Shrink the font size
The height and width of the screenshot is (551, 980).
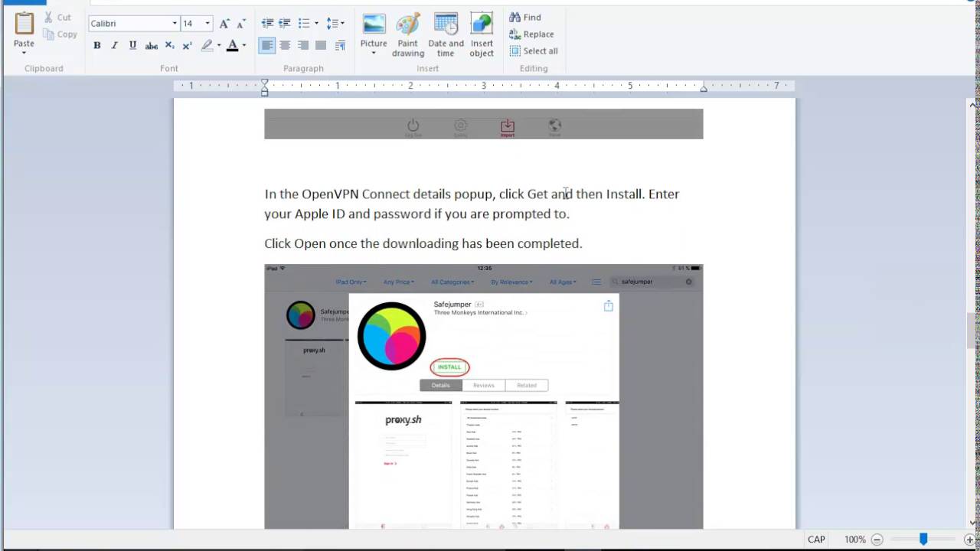point(242,24)
